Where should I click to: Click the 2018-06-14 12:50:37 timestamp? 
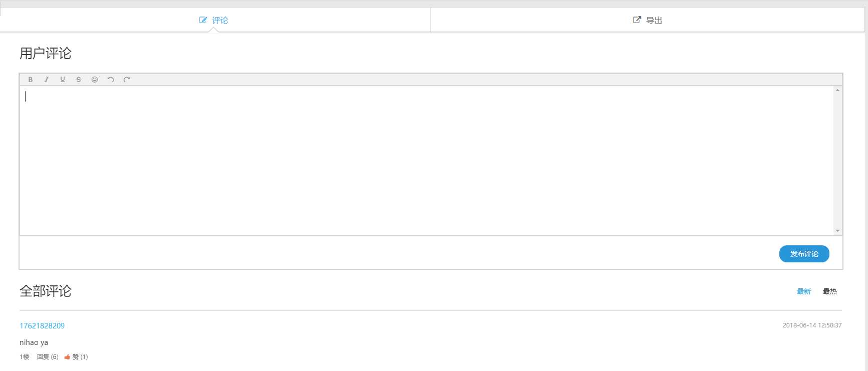[x=812, y=325]
